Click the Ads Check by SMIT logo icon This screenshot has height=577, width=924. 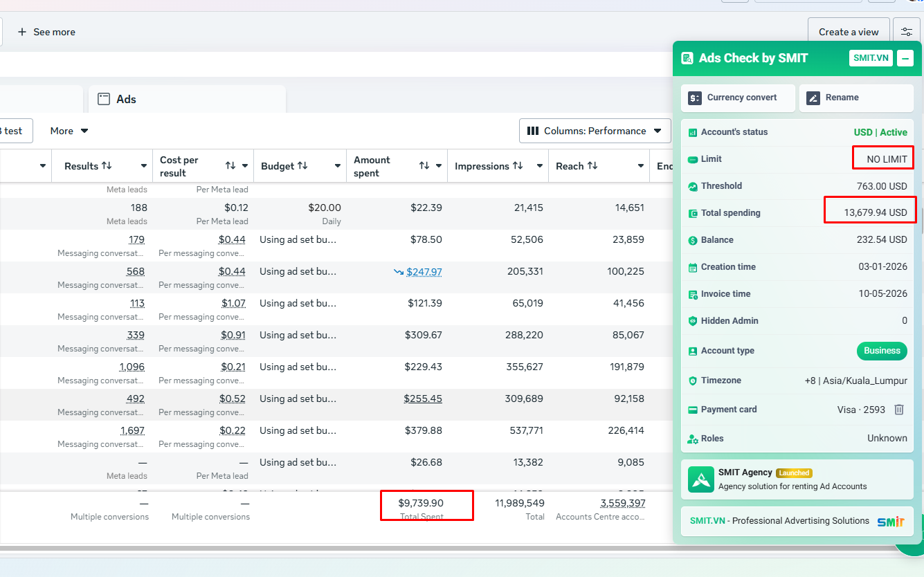coord(687,58)
